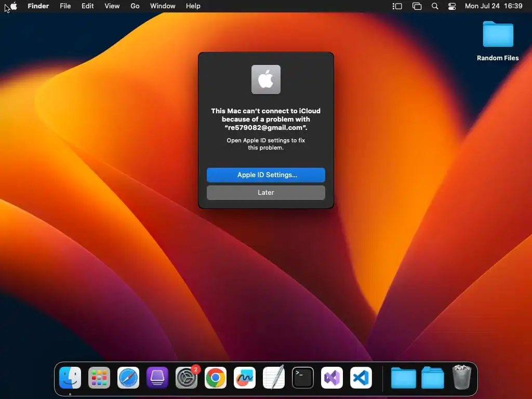Open Finder from the Dock
This screenshot has width=532, height=399.
[x=70, y=378]
